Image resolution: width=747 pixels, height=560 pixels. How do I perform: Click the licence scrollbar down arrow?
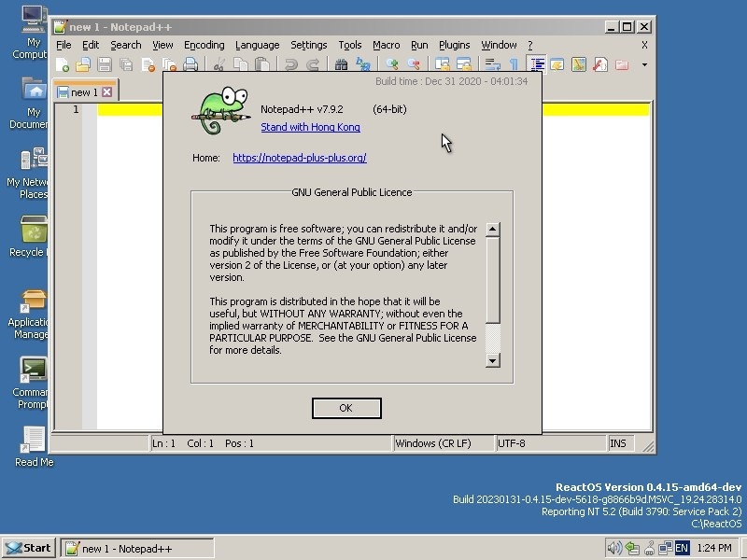(493, 360)
